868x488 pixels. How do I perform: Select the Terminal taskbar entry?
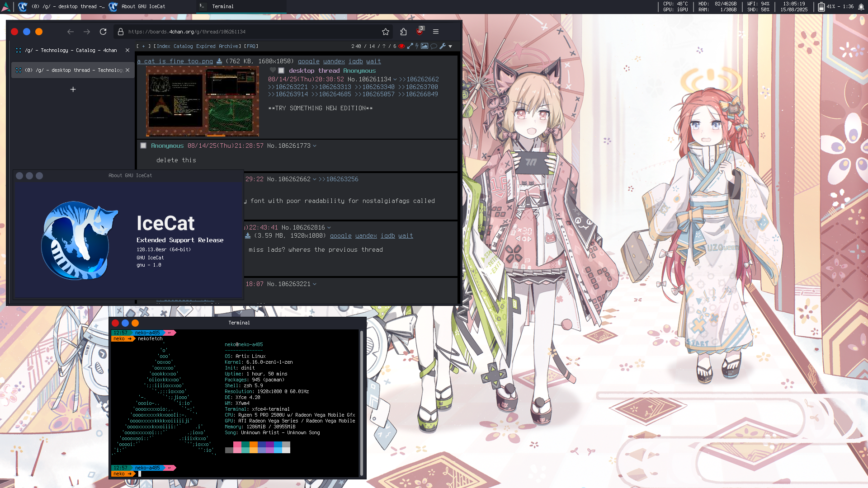click(x=223, y=6)
